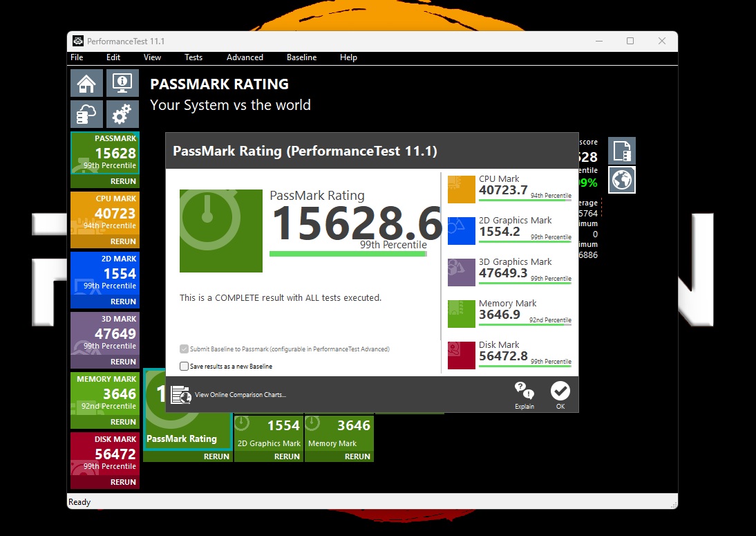Toggle Submit Baseline to Passmark checkbox

[x=185, y=349]
